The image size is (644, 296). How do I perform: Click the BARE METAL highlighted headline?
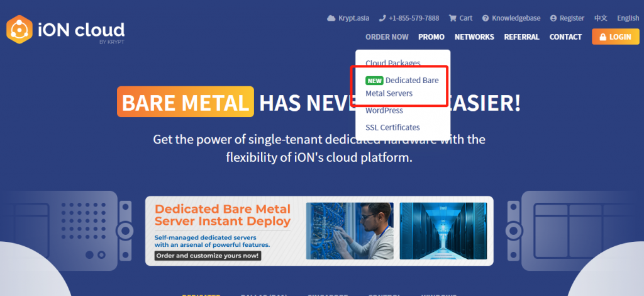pyautogui.click(x=186, y=101)
